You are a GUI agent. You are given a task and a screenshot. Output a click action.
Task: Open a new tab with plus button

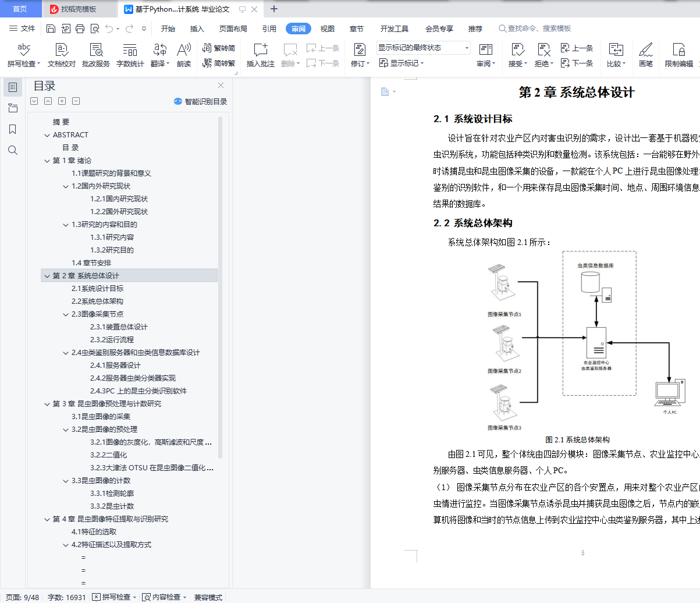pos(275,9)
